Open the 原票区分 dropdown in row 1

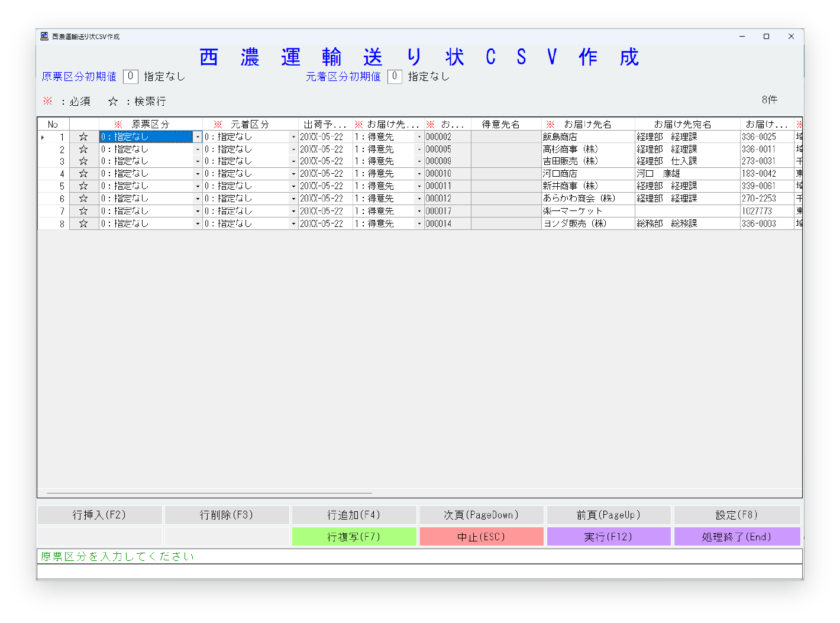198,137
